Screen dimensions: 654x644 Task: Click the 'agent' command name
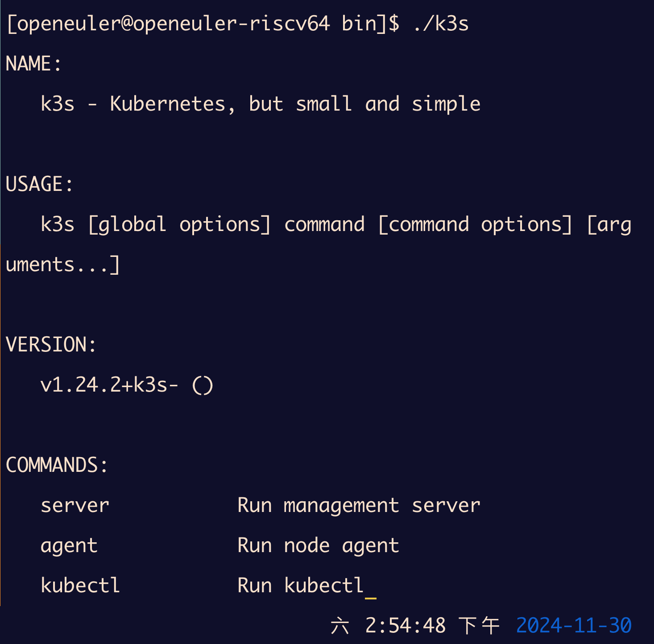point(69,545)
